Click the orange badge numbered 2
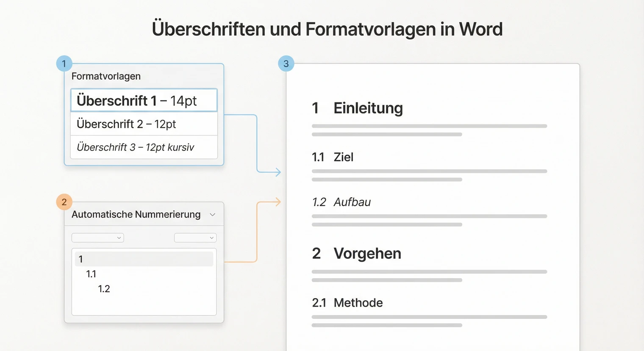Screen dimensions: 644x351 64,202
